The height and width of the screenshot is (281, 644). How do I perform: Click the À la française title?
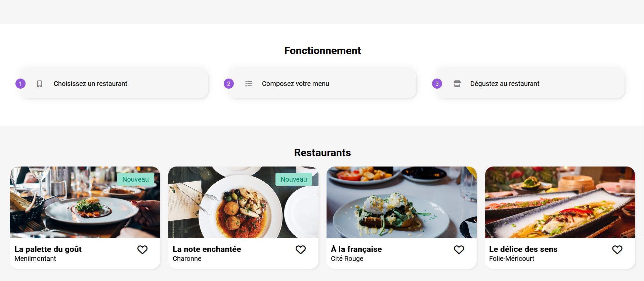point(356,249)
